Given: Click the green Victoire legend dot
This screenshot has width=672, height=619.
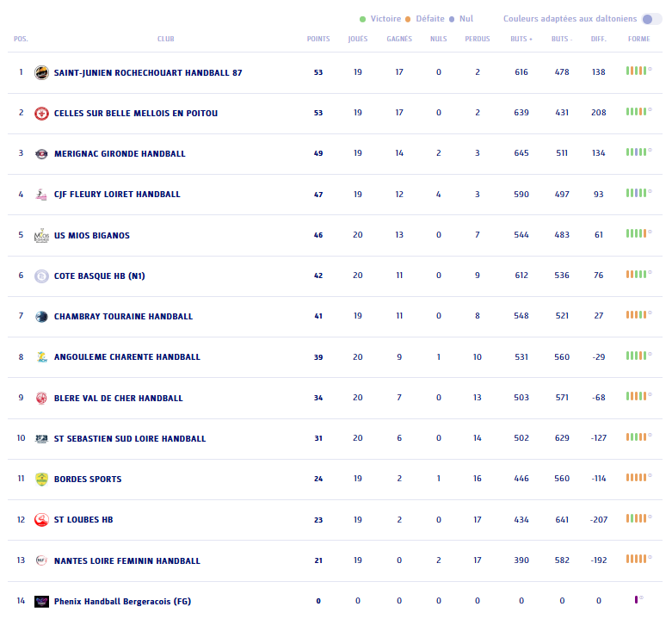Looking at the screenshot, I should (x=363, y=19).
